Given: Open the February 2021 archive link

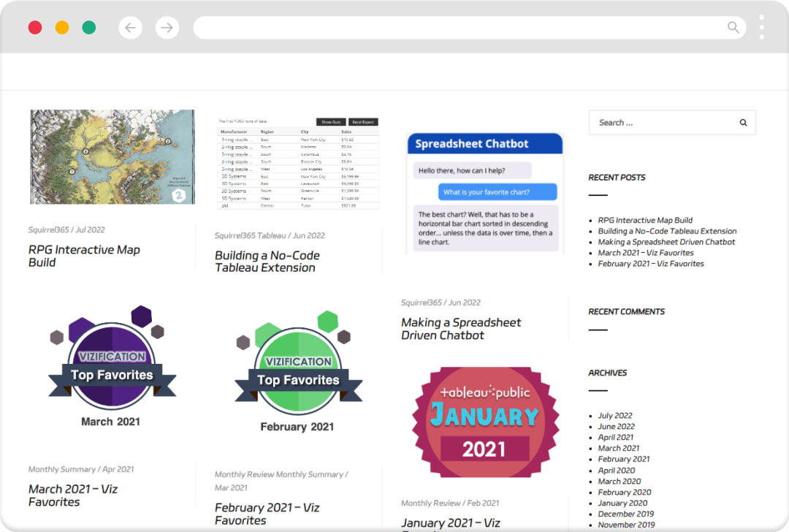Looking at the screenshot, I should point(623,459).
